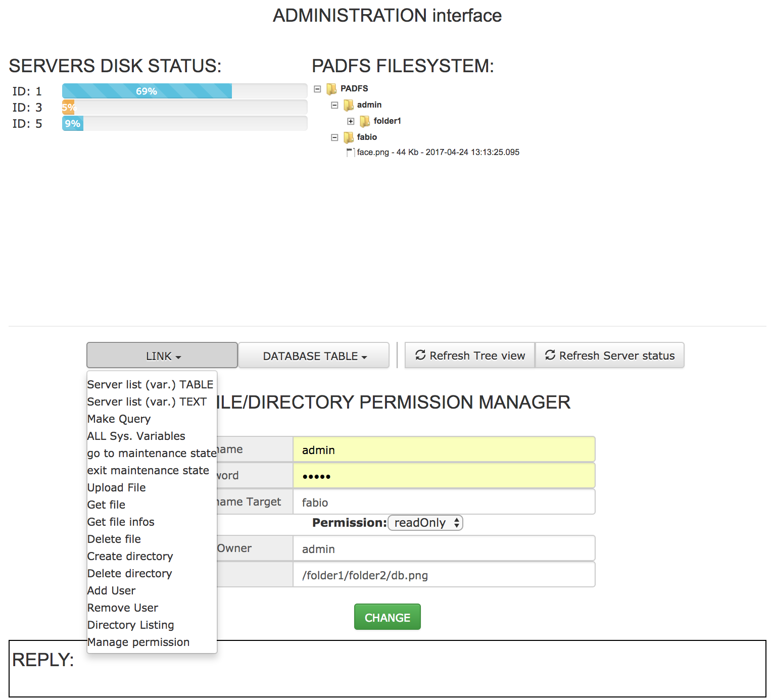771x700 pixels.
Task: Focus the Target field containing fabio
Action: click(x=444, y=502)
